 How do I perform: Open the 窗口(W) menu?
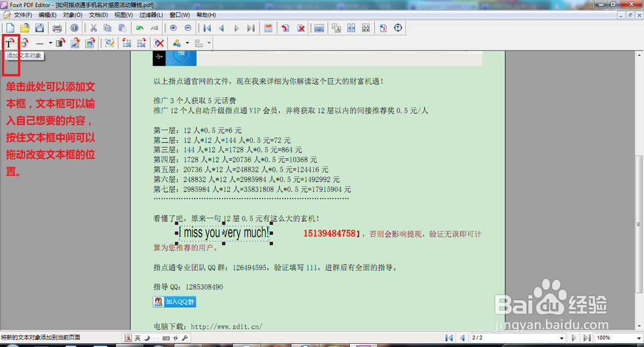click(x=180, y=15)
